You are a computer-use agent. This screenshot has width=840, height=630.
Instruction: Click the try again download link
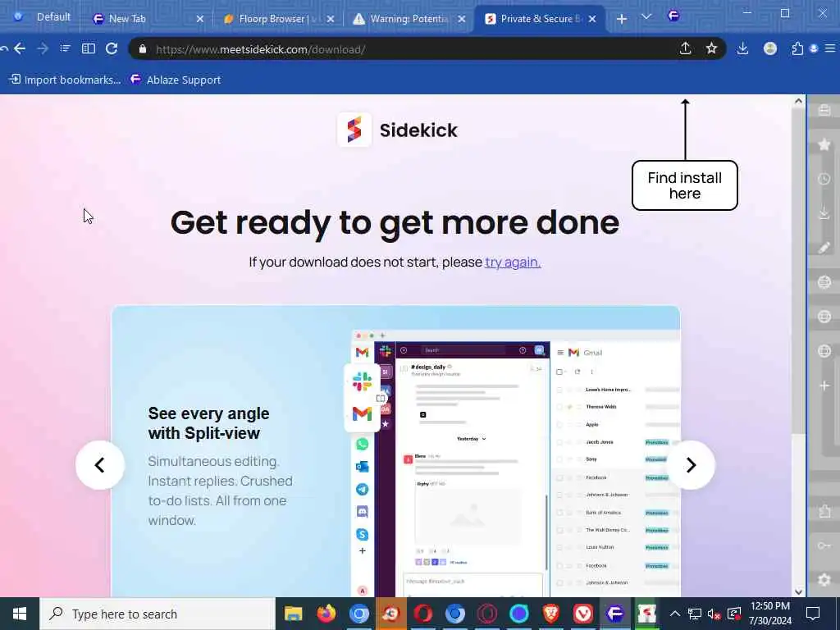click(x=513, y=262)
